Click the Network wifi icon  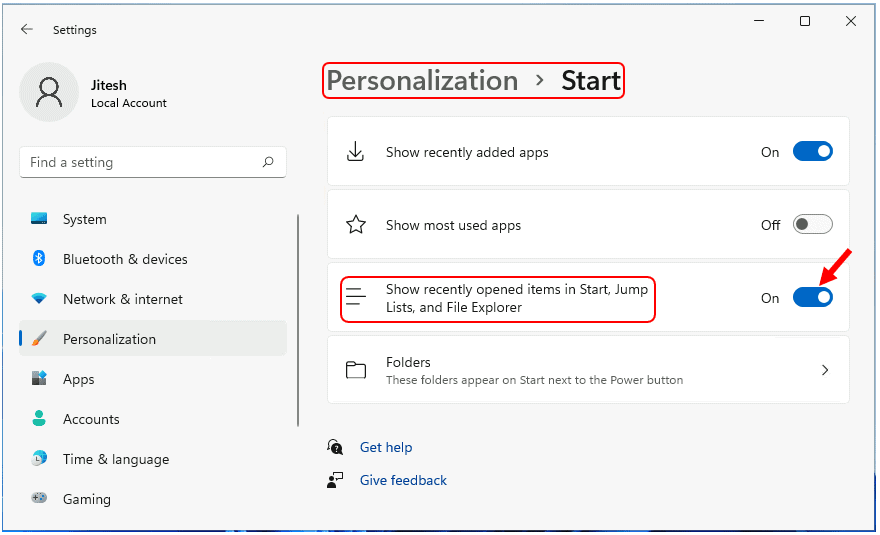[39, 299]
